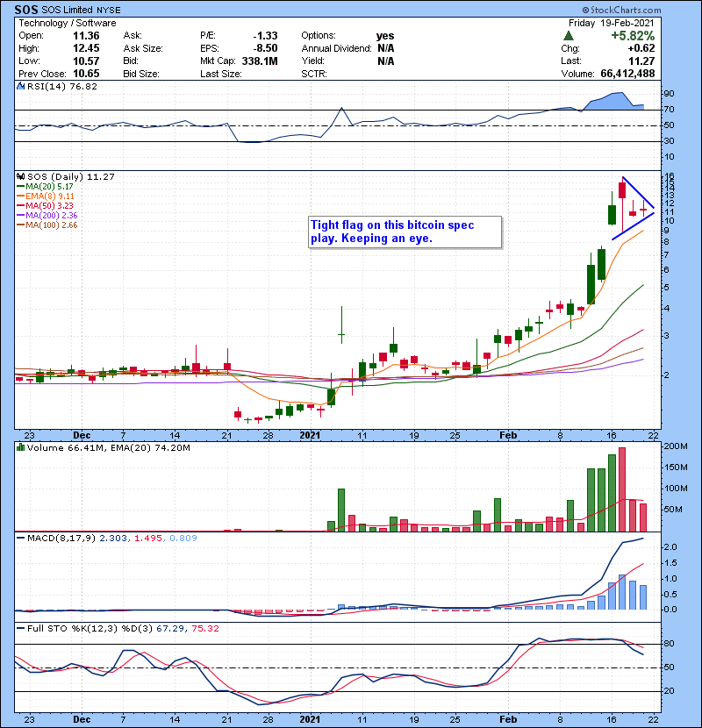Click the green +5.82% percent change
Viewport: 702px width, 728px height.
point(633,36)
